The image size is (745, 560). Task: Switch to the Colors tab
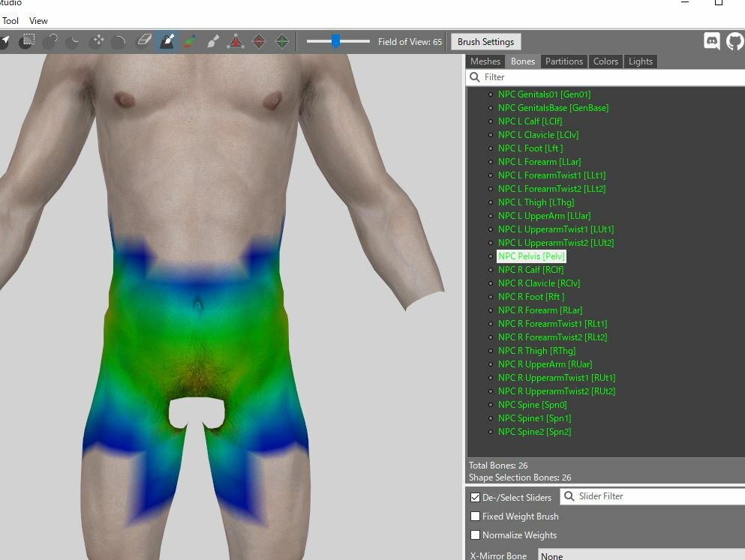click(x=605, y=61)
